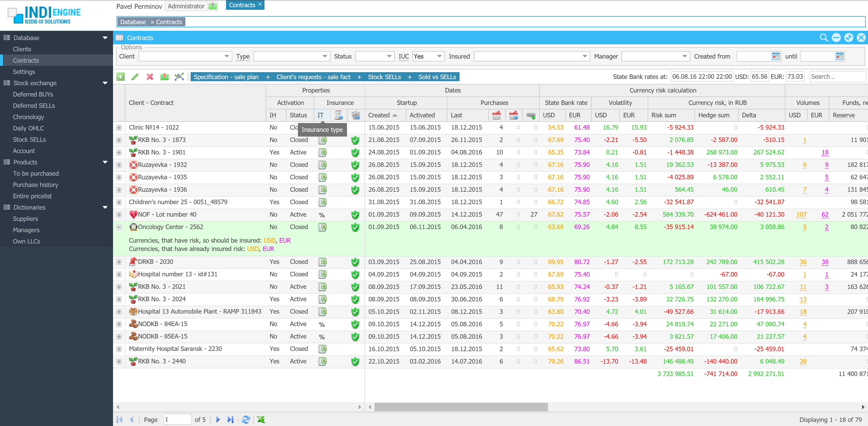The height and width of the screenshot is (426, 868).
Task: Click the magnifier search icon in Contracts header
Action: [x=823, y=38]
